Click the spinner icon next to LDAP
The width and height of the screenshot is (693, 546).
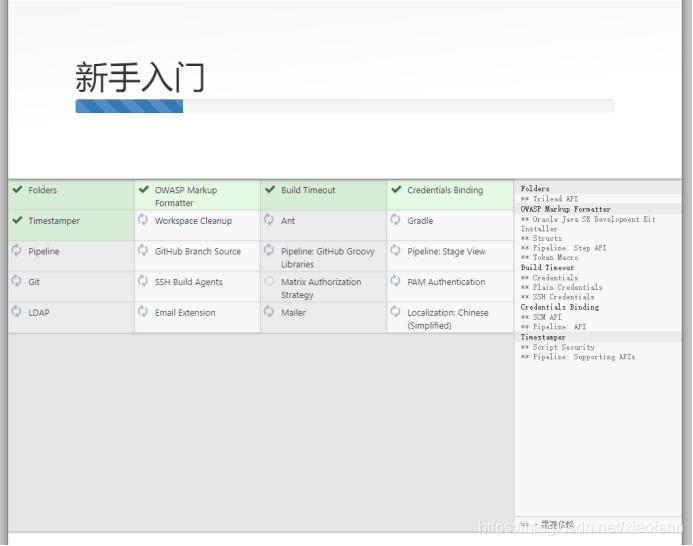point(16,311)
